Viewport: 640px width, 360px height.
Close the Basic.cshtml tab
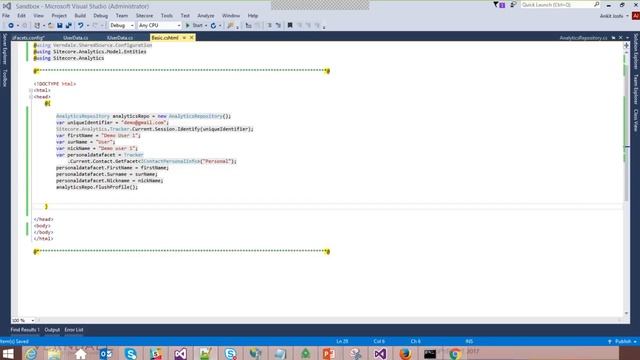click(191, 38)
